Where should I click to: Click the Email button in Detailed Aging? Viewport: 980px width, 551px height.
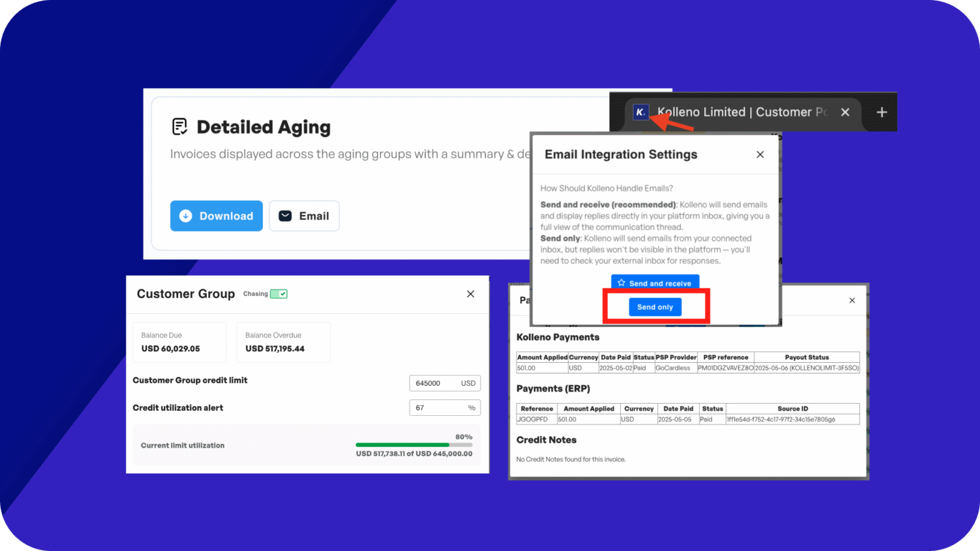click(304, 216)
